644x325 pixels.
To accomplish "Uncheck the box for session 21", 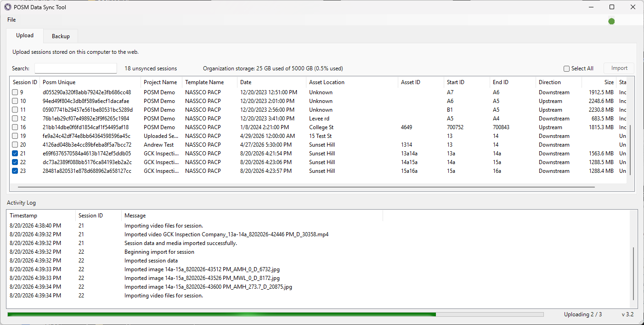I will pos(15,154).
